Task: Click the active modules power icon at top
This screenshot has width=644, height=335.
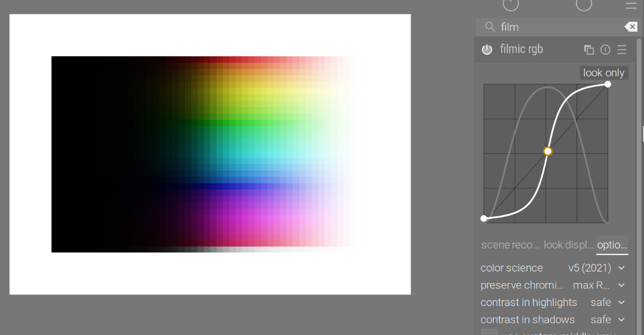Action: (510, 5)
